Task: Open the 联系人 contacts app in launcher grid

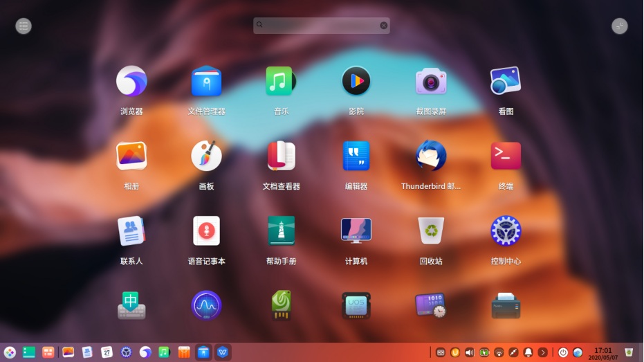Action: [x=131, y=231]
